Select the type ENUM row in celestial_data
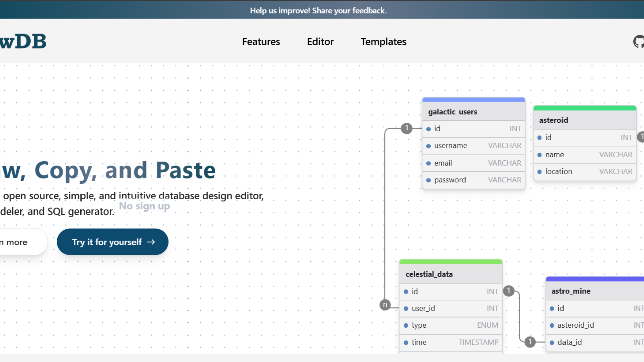 [451, 325]
